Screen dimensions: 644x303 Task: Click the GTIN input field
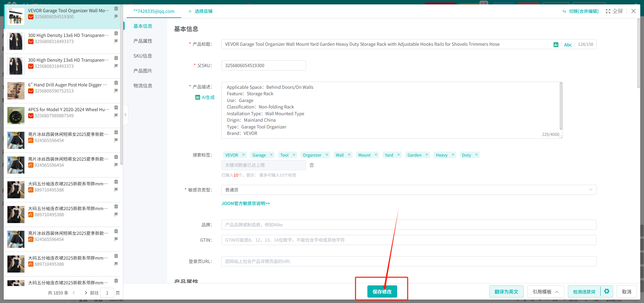click(x=409, y=240)
